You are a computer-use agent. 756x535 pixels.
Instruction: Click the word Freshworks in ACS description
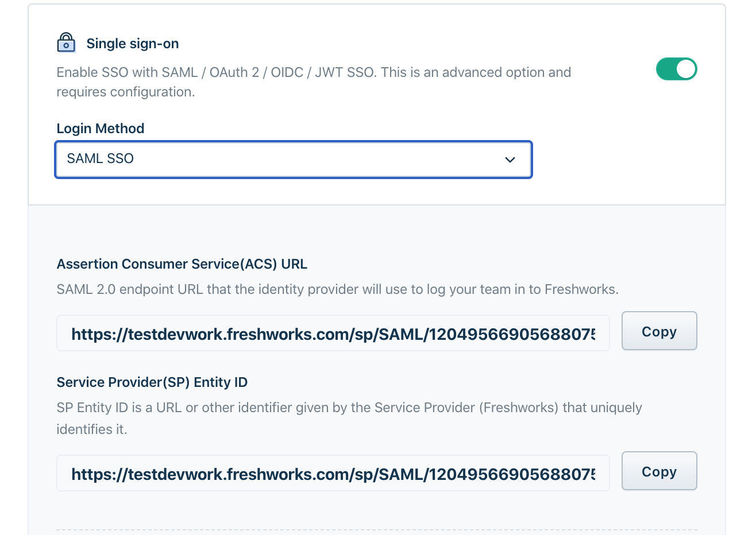pos(581,289)
